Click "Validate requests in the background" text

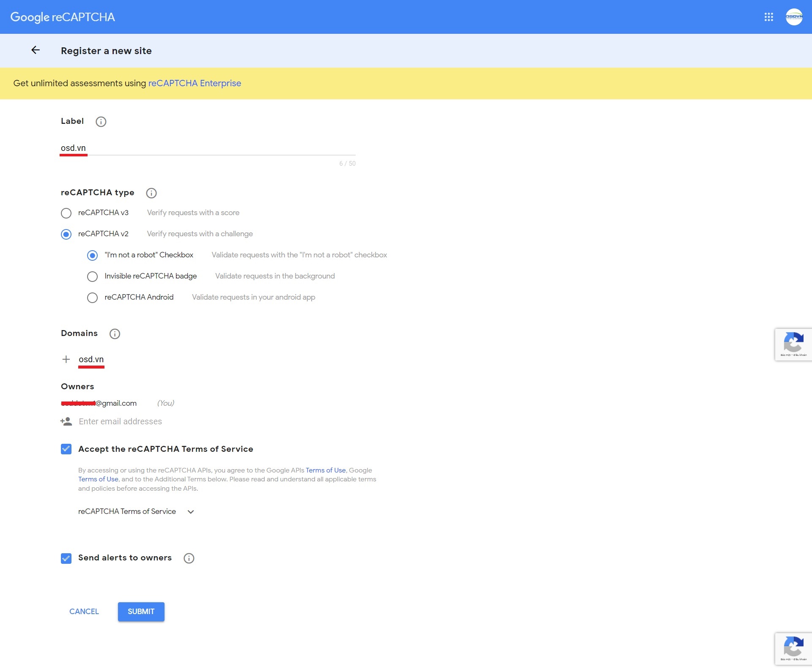pos(275,276)
